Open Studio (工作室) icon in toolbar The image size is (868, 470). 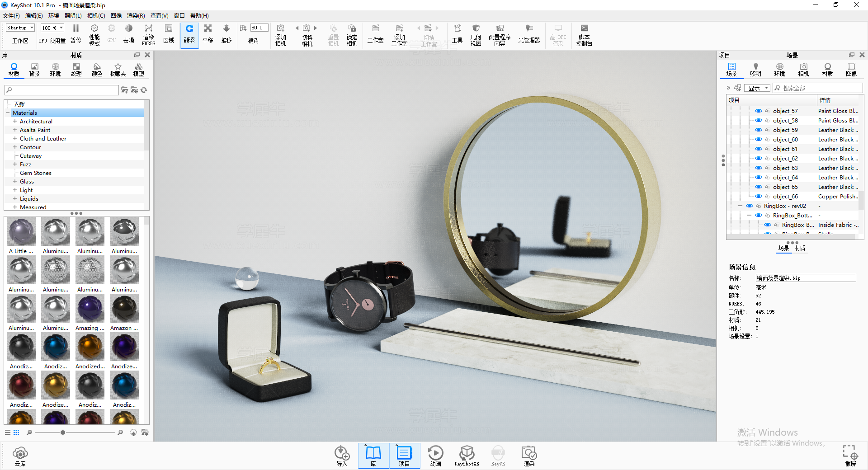click(375, 34)
